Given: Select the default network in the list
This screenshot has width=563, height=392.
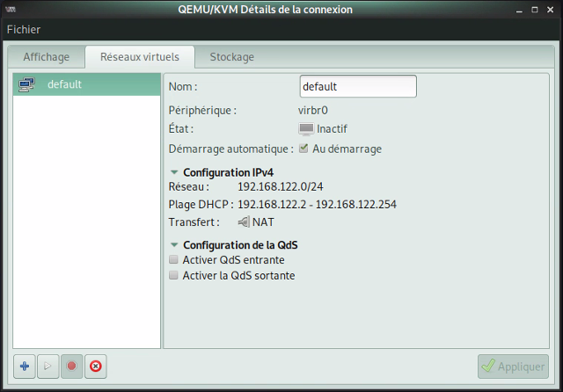Looking at the screenshot, I should (x=86, y=84).
